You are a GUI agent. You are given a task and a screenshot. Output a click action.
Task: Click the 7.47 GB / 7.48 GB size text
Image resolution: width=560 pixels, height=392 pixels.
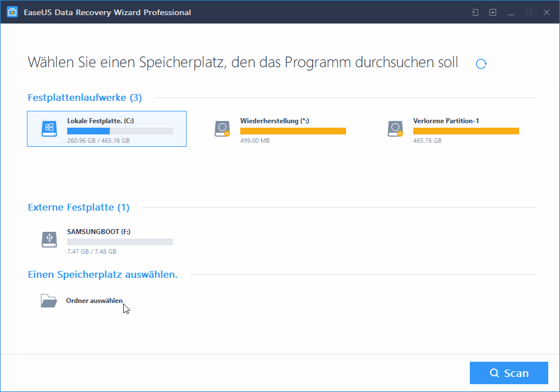(x=92, y=251)
